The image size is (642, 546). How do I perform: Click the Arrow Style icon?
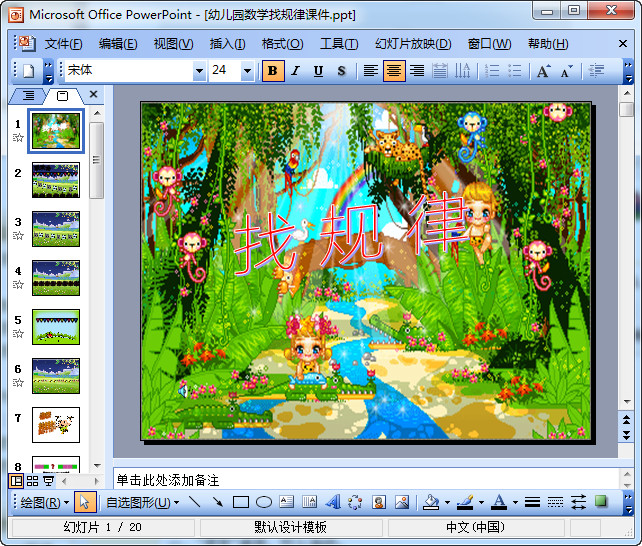point(578,502)
